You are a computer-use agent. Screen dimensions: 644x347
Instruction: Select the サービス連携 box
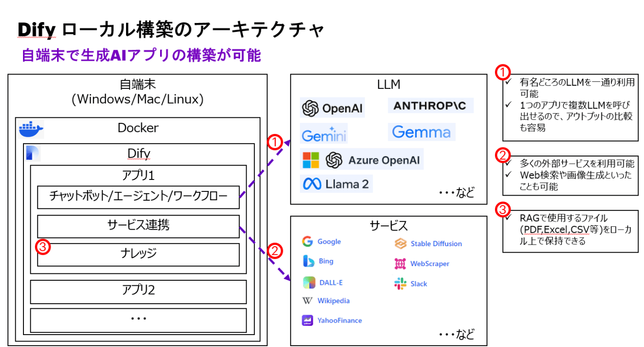coord(138,226)
